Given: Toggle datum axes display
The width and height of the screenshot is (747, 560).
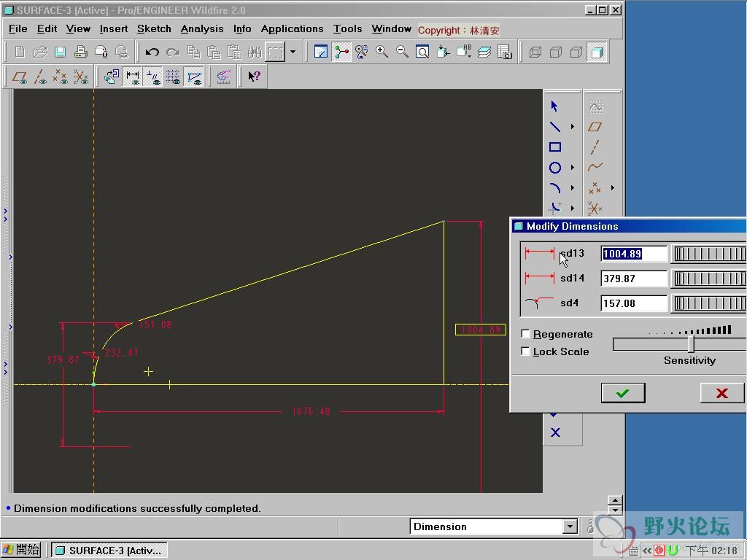Looking at the screenshot, I should (x=40, y=76).
